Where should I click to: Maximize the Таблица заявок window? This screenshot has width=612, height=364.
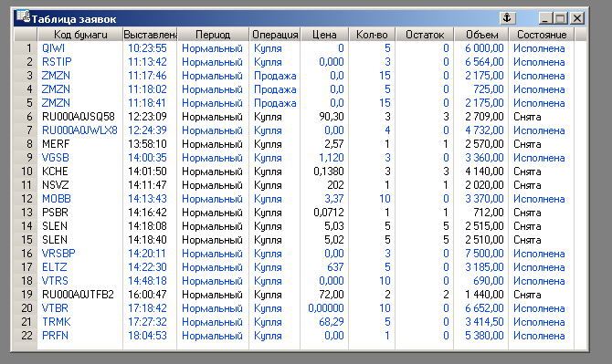tap(561, 18)
